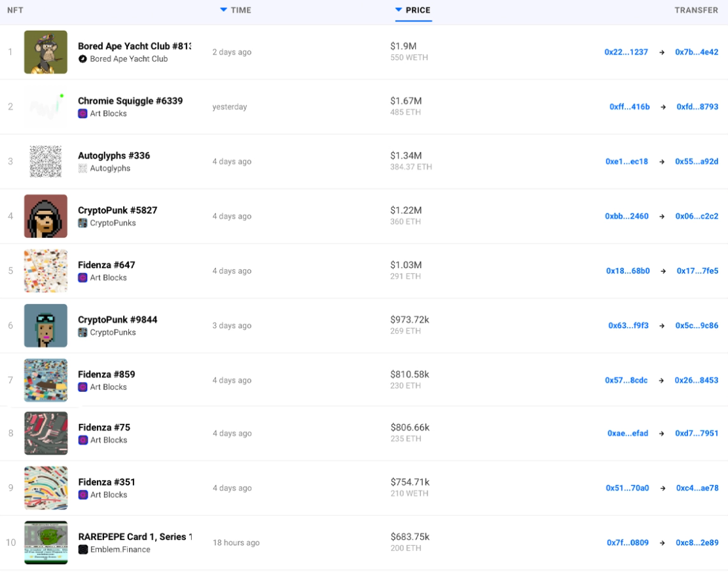The image size is (728, 572).
Task: Click the 384.37 ETH amount
Action: point(411,167)
